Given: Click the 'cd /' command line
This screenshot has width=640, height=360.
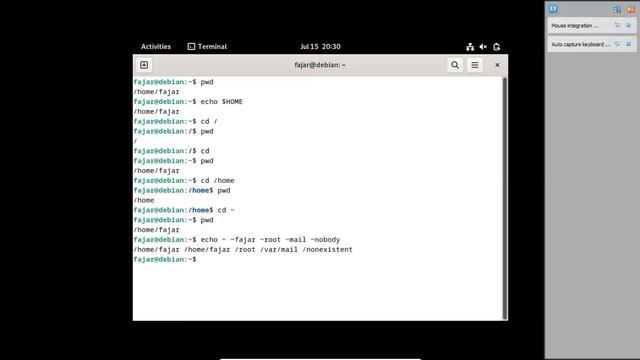Looking at the screenshot, I should pos(176,121).
